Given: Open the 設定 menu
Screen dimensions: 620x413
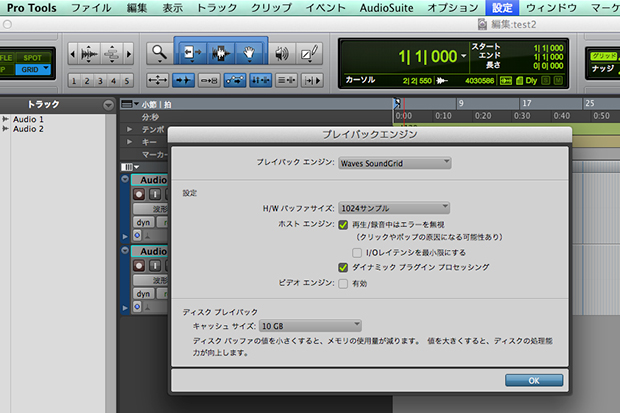Looking at the screenshot, I should (x=502, y=8).
